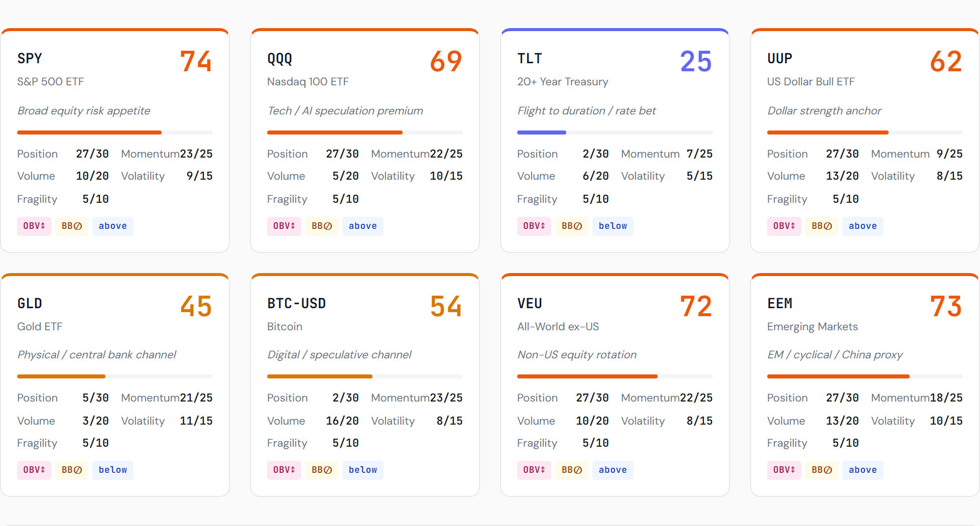Click 'Tech / AI speculation premium' text
This screenshot has width=980, height=526.
pyautogui.click(x=345, y=111)
